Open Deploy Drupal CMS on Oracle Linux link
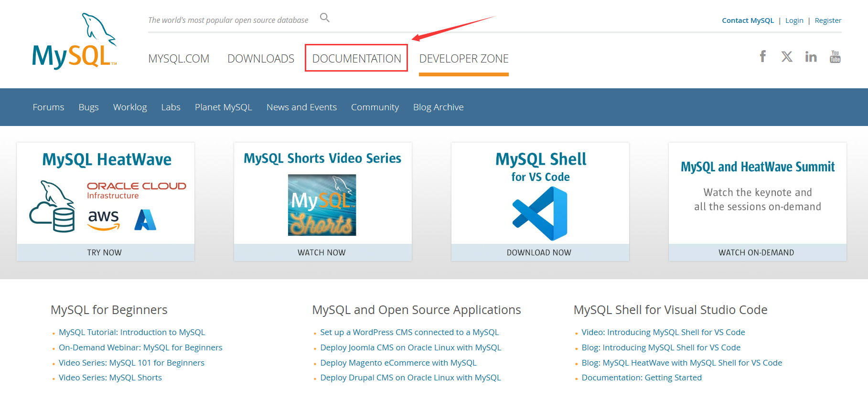 pyautogui.click(x=410, y=378)
